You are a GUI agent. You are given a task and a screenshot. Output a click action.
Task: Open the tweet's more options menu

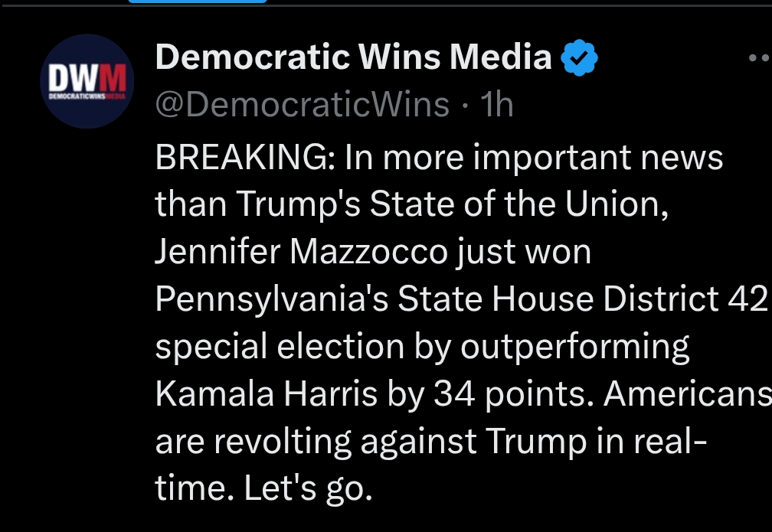tap(758, 58)
